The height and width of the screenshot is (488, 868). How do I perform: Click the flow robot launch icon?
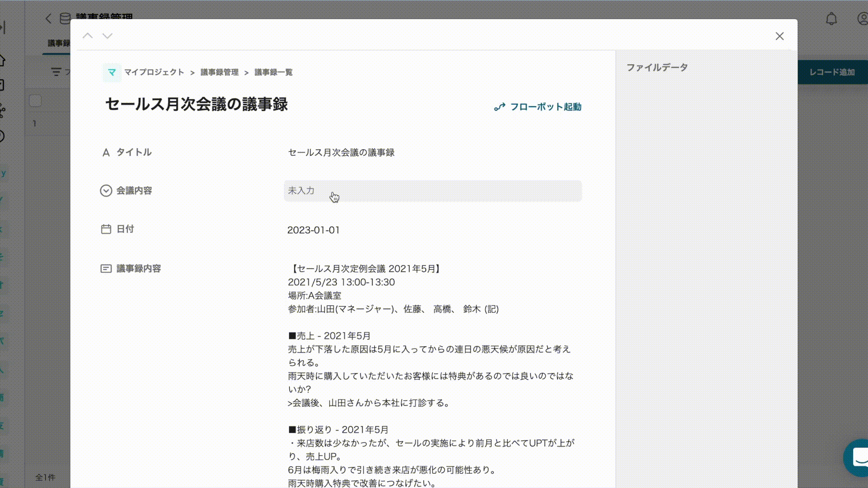pos(500,107)
